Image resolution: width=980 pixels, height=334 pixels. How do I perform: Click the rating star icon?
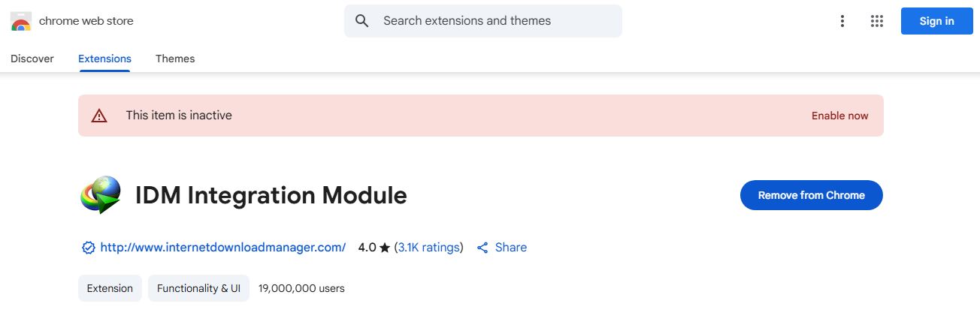click(x=385, y=248)
